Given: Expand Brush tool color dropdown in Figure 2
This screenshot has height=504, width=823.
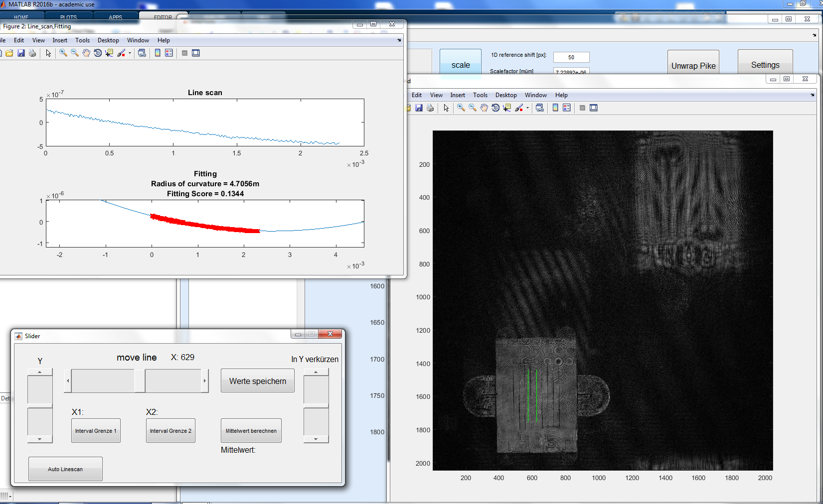Looking at the screenshot, I should point(130,53).
